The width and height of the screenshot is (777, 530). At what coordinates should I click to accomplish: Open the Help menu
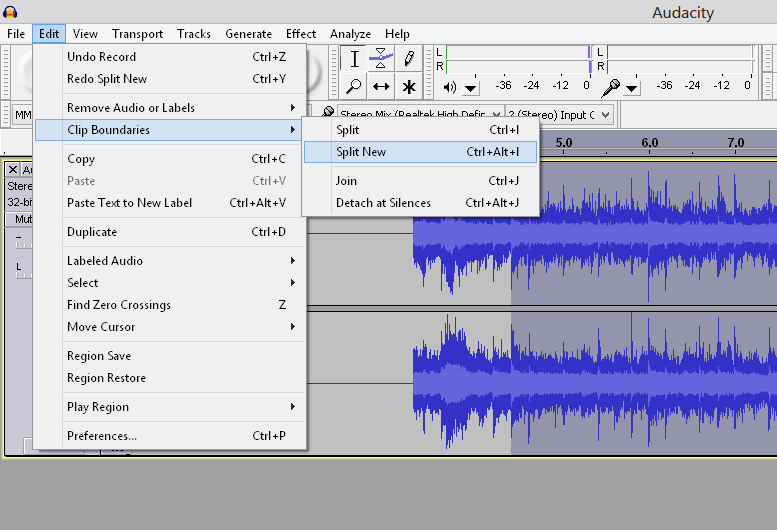coord(397,34)
